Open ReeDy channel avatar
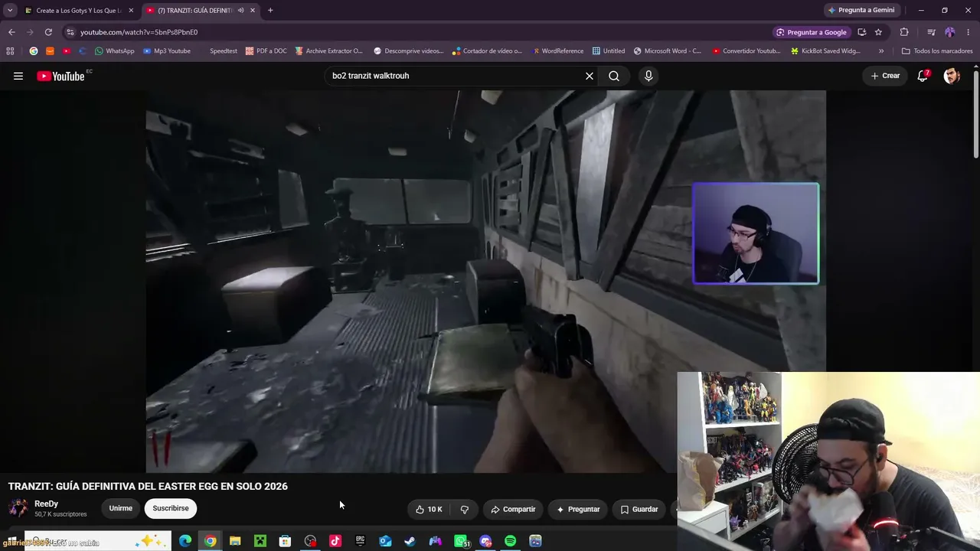The image size is (980, 551). pyautogui.click(x=18, y=508)
